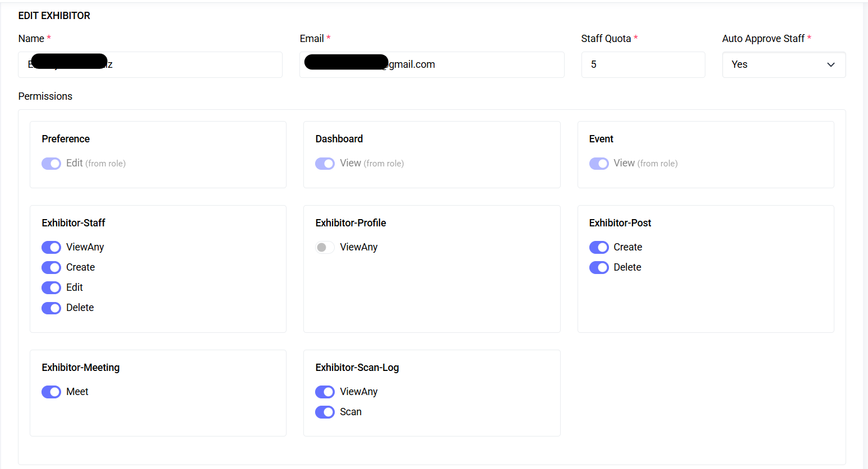Disable the Meet toggle under Exhibitor-Meeting
This screenshot has height=469, width=868.
pyautogui.click(x=51, y=392)
